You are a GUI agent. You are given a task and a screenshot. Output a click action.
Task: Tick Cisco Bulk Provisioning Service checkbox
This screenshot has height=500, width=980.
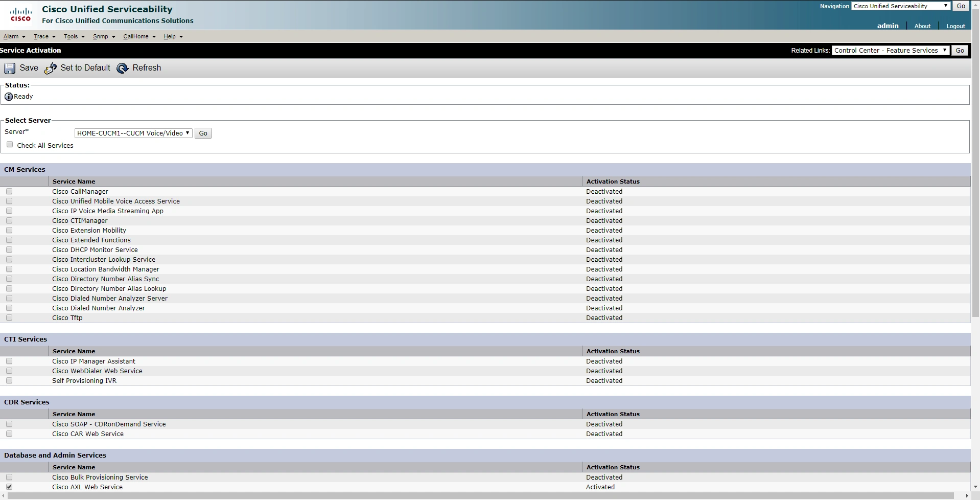[x=9, y=477]
